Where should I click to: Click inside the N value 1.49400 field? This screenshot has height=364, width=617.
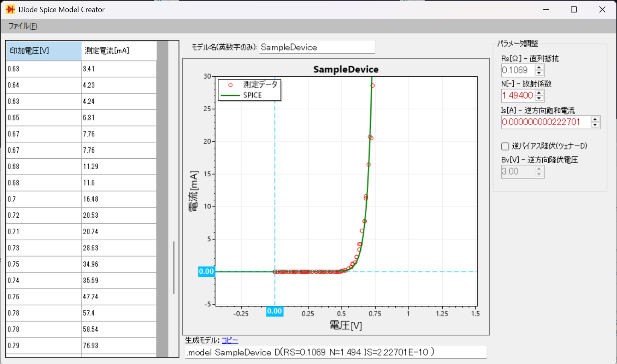pos(518,96)
